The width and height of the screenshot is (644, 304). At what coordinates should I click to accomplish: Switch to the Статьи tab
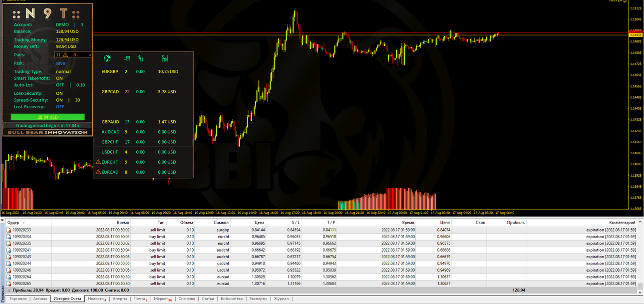coord(208,299)
